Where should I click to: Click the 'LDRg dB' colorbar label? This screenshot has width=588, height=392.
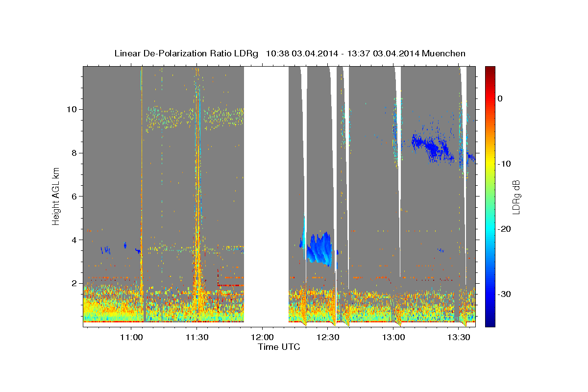pos(516,196)
